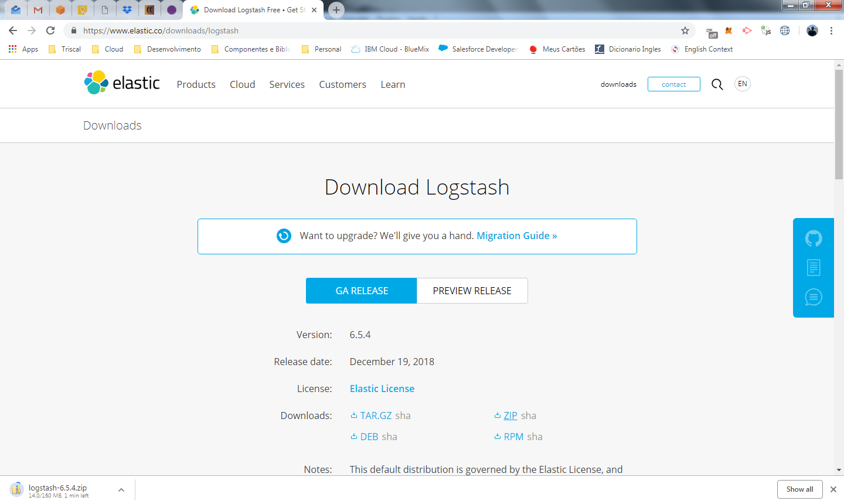Open the Cloud nav menu
The image size is (844, 504).
pyautogui.click(x=243, y=84)
